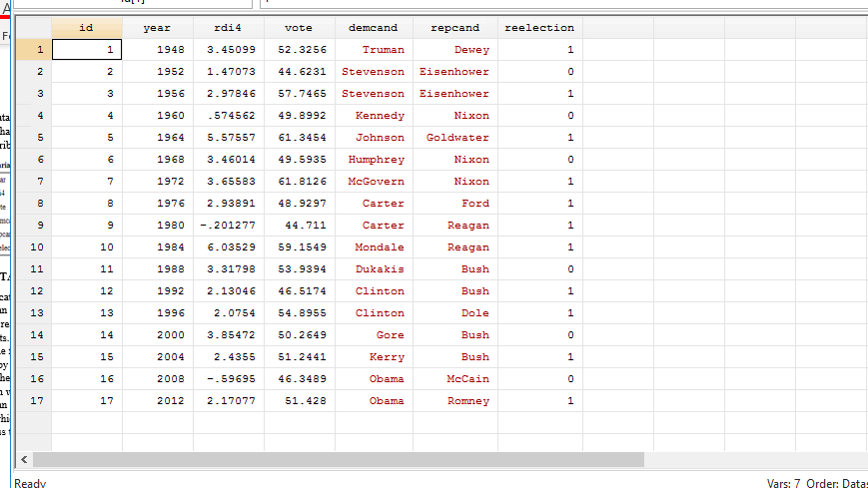Select the reelection column header
This screenshot has height=488, width=868.
click(540, 28)
